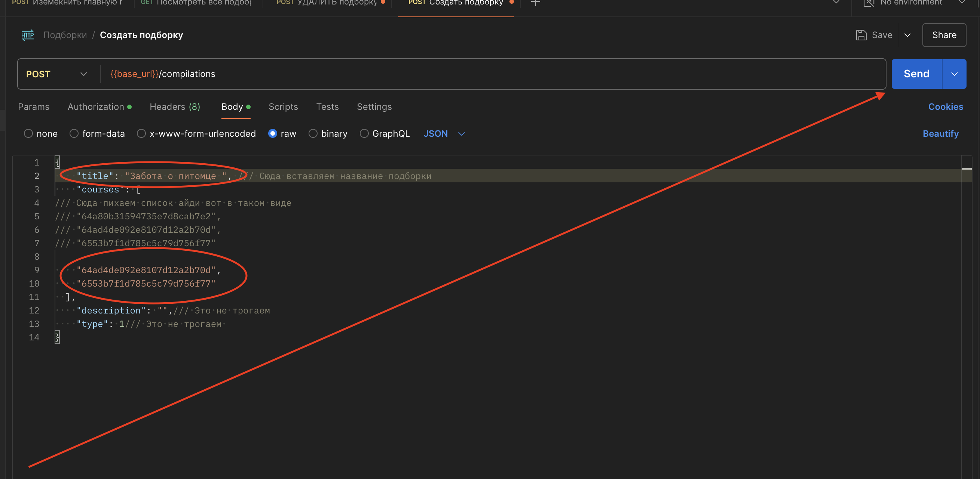
Task: Choose x-www-form-urlencoded body type
Action: tap(141, 133)
